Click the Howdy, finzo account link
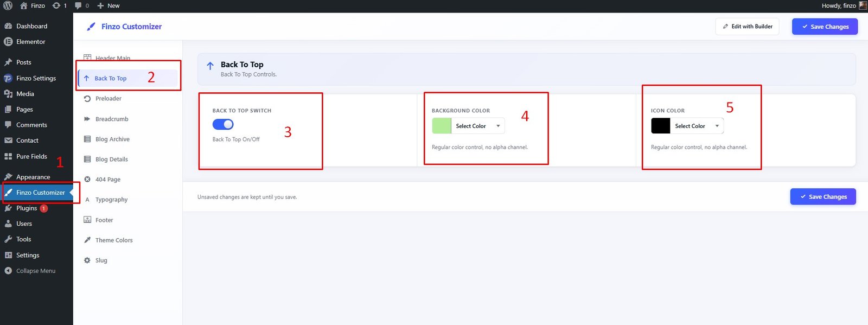868x325 pixels. point(844,6)
